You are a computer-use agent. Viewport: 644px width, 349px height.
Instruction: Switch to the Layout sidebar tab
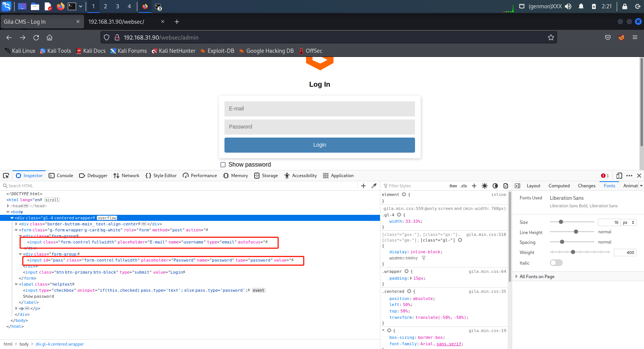tap(533, 186)
